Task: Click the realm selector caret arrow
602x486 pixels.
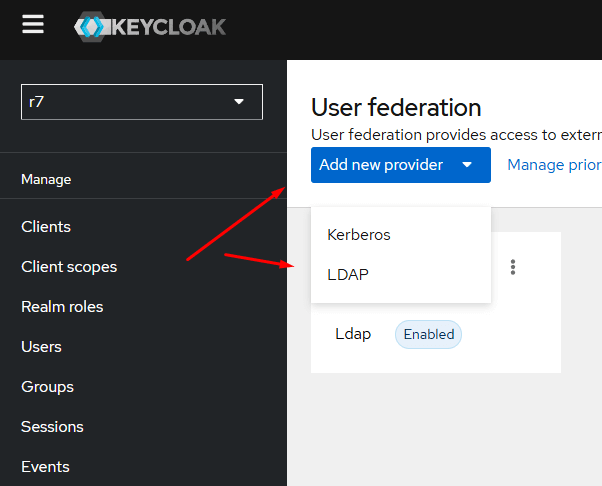Action: pyautogui.click(x=239, y=102)
